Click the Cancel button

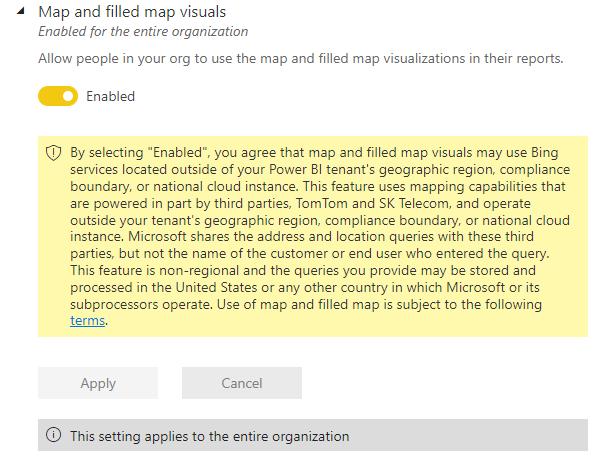pyautogui.click(x=242, y=383)
